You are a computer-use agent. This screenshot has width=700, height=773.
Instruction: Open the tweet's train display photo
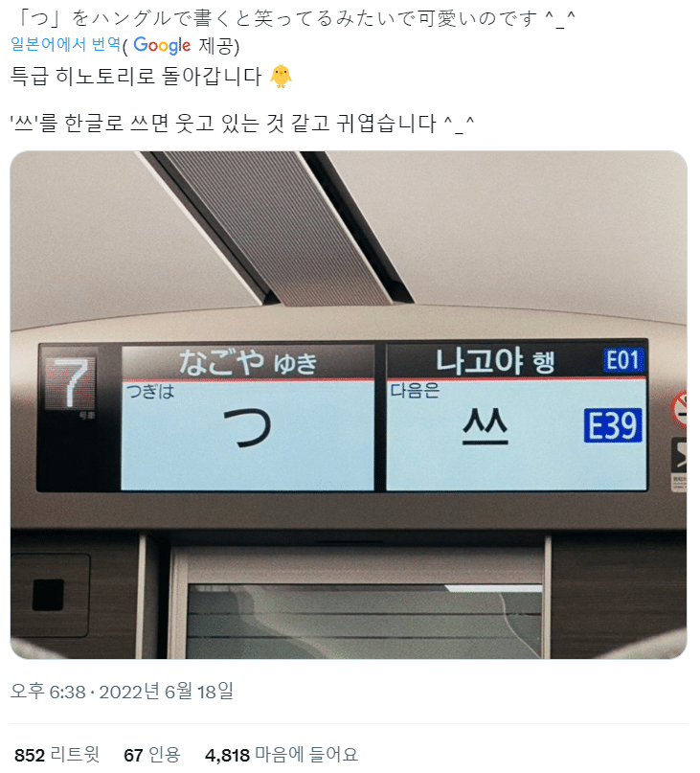[x=349, y=405]
